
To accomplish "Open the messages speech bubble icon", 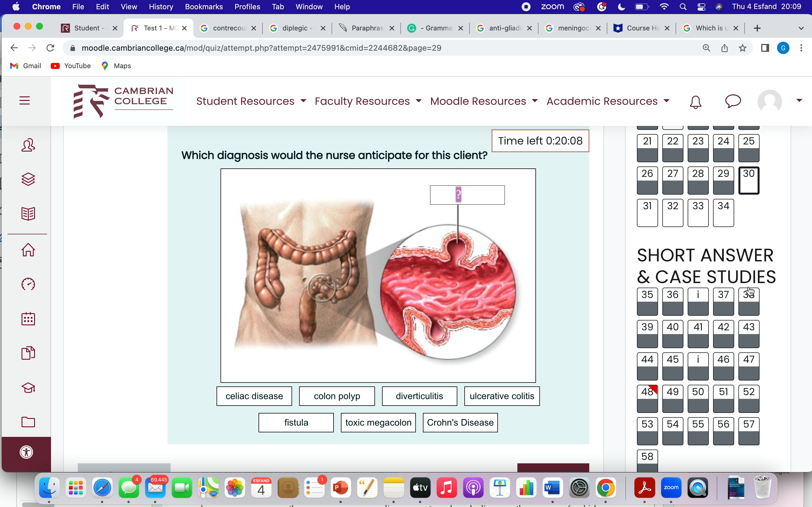I will coord(733,101).
